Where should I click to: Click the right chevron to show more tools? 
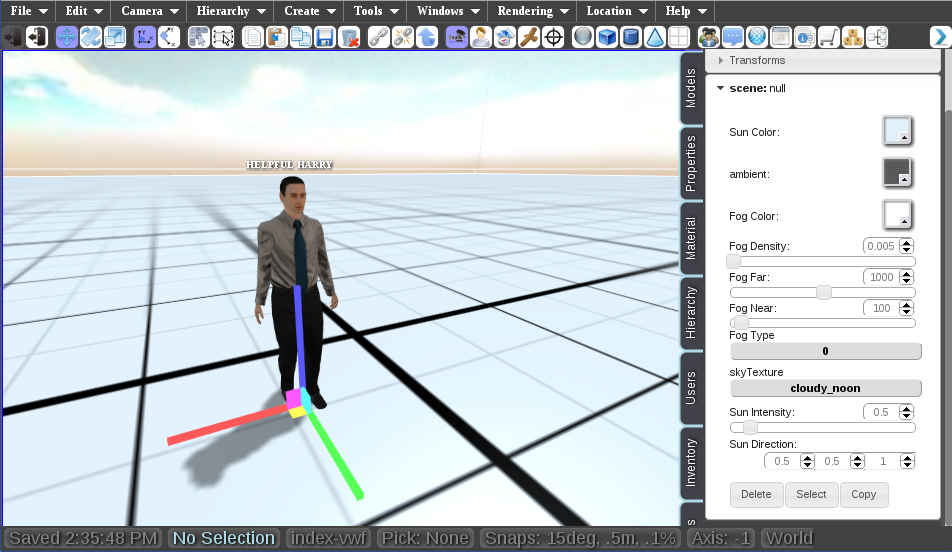click(x=940, y=37)
